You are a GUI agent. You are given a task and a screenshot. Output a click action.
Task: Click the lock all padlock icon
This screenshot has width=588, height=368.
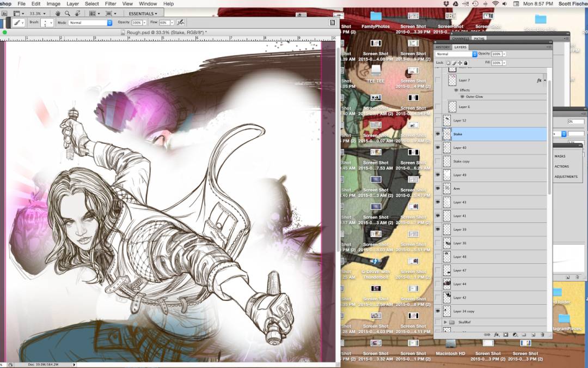tap(465, 63)
